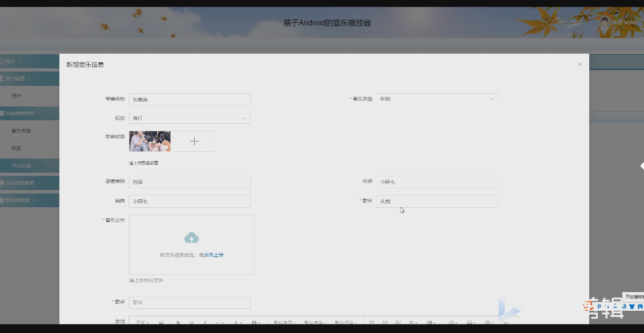Screen dimensions: 644x333
Task: Click the uploaded song cover thumbnail
Action: pos(150,141)
